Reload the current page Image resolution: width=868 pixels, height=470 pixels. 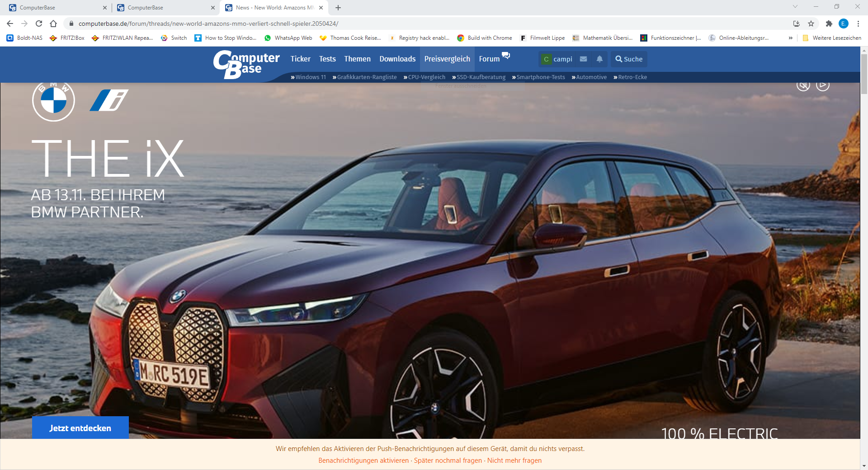[39, 23]
